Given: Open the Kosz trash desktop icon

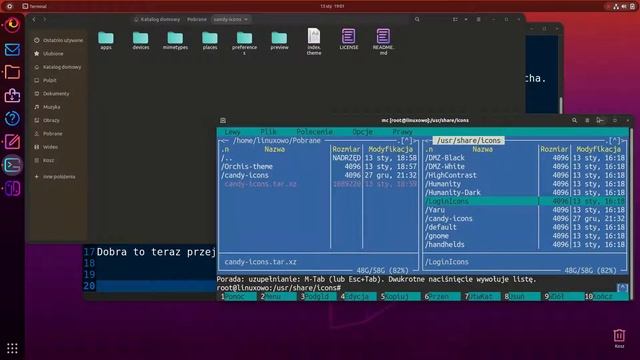Looking at the screenshot, I should pyautogui.click(x=619, y=338).
